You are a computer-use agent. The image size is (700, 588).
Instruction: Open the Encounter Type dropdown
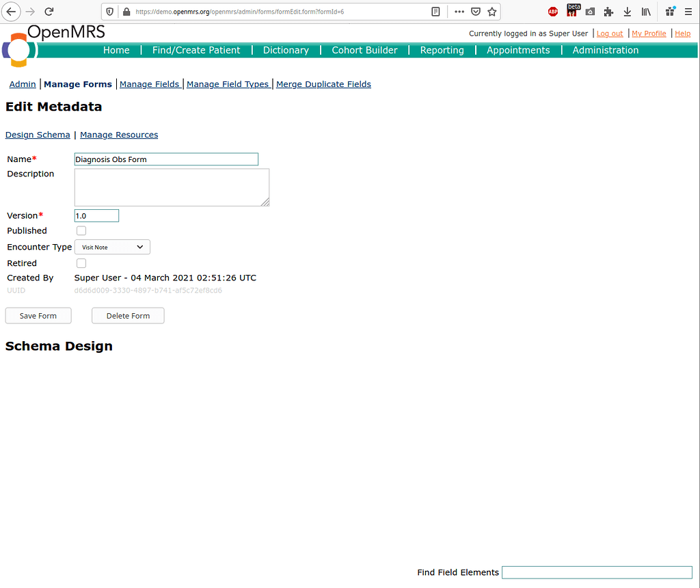111,247
